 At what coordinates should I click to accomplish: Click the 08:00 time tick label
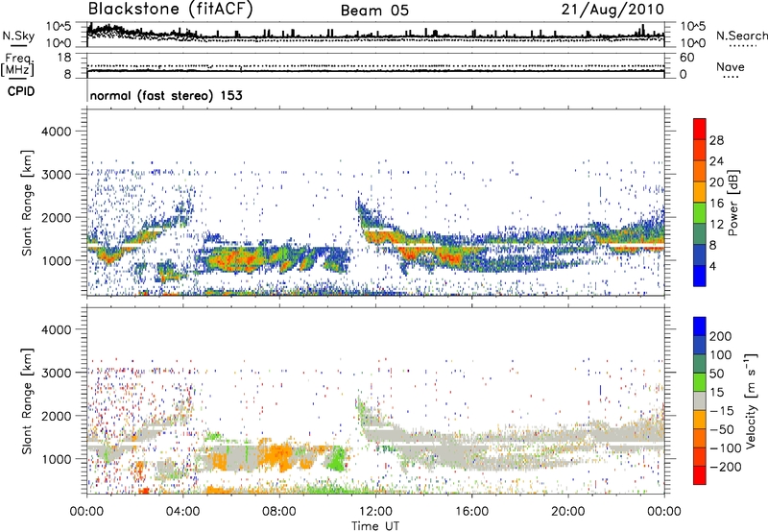(x=278, y=512)
